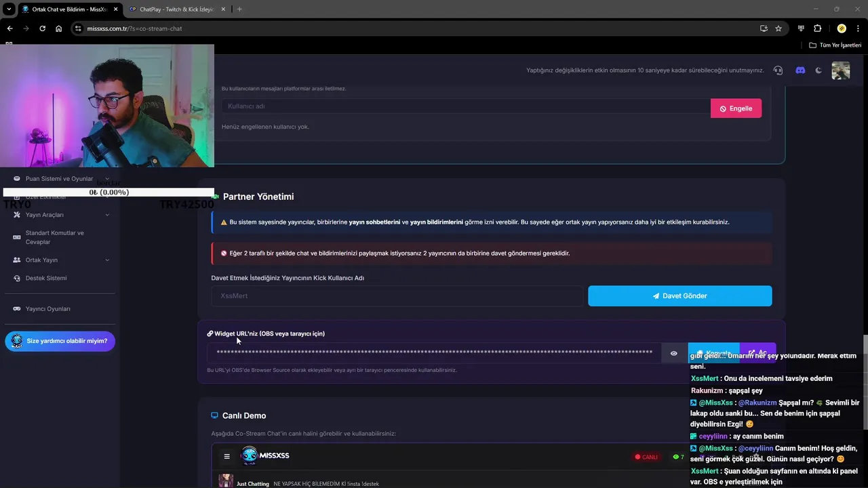
Task: Go back using the browser back arrow
Action: (x=9, y=28)
